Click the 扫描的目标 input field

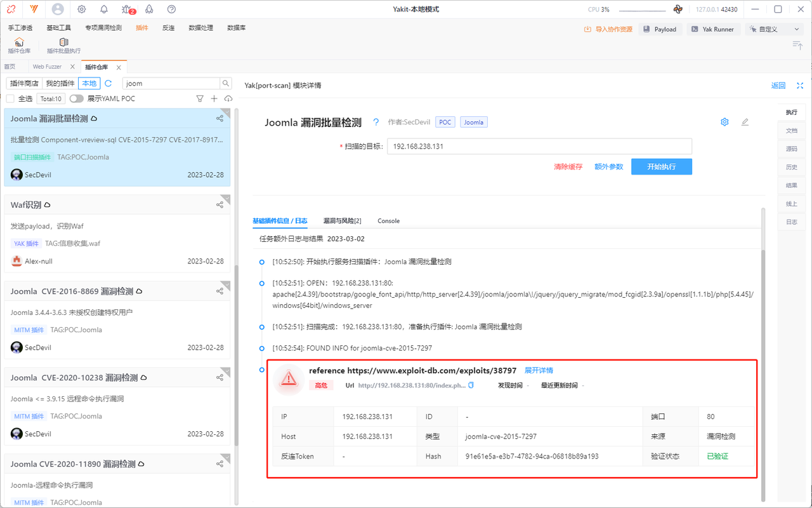(539, 146)
